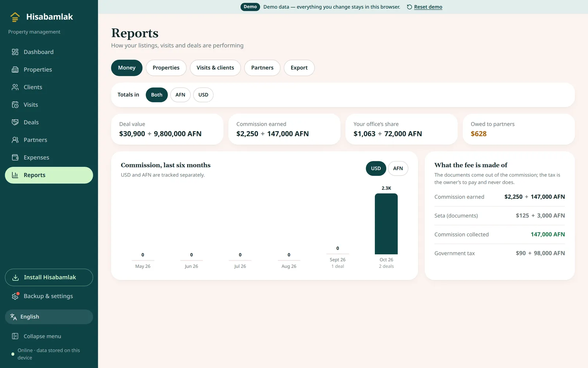Click the Demo badge in banner

click(x=250, y=7)
